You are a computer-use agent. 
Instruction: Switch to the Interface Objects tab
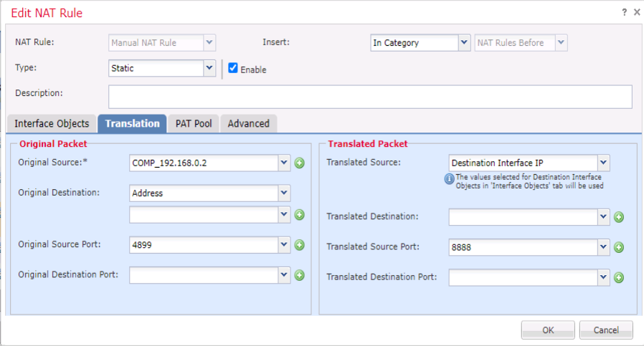pyautogui.click(x=52, y=123)
